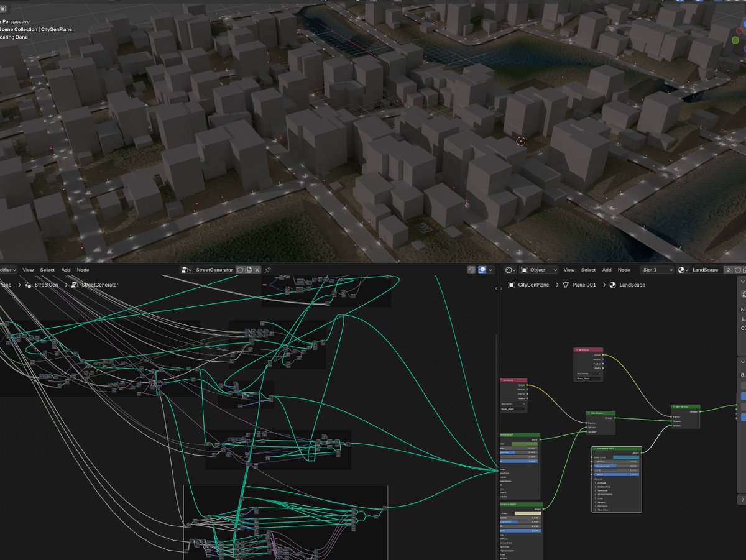Click the 3D cursor in the viewport

pos(521,142)
